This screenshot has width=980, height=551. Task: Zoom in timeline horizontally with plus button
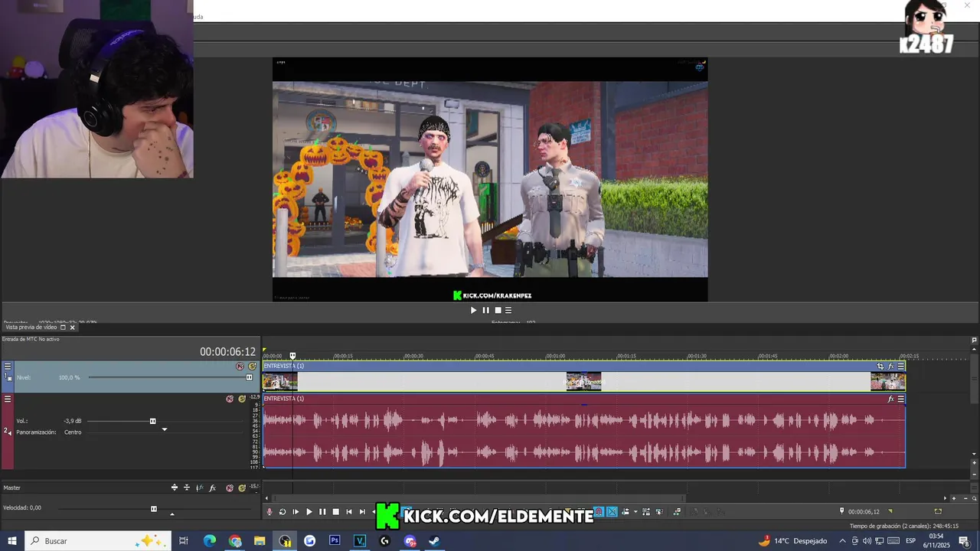pos(954,498)
